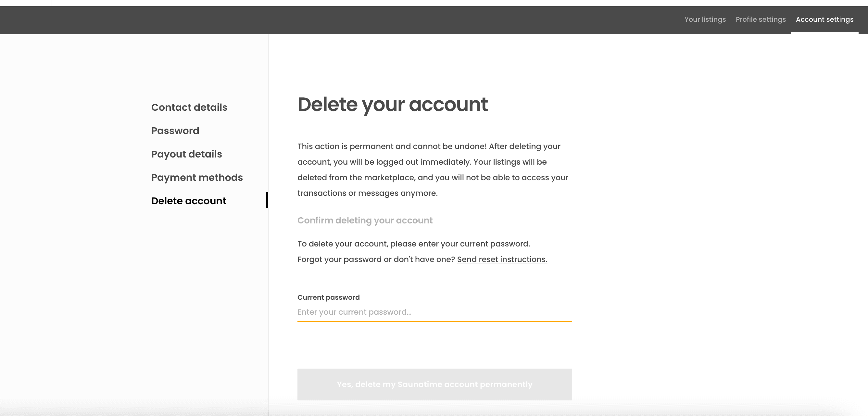Click the permanent action warning paragraph
Viewport: 868px width, 416px height.
pos(433,170)
